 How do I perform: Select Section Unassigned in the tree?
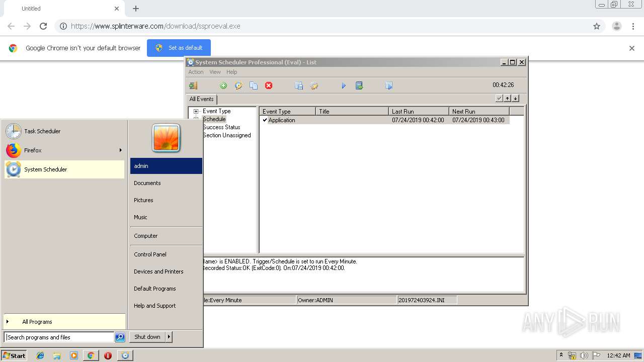(226, 135)
